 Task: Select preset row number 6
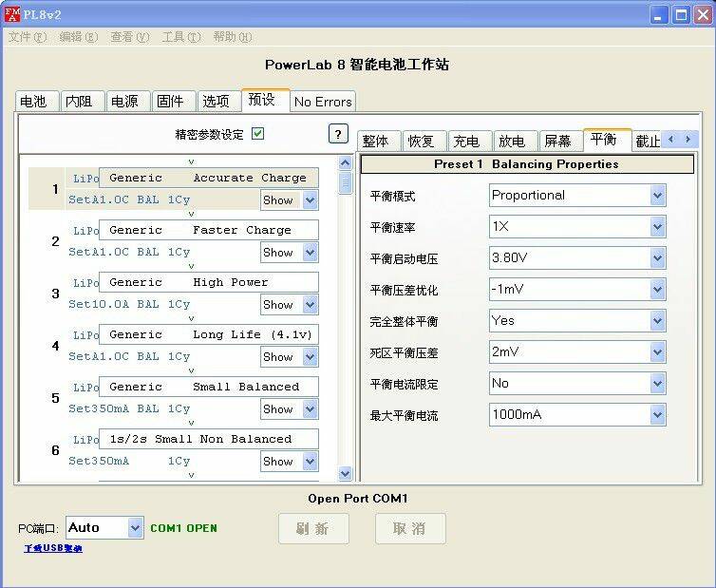point(55,450)
